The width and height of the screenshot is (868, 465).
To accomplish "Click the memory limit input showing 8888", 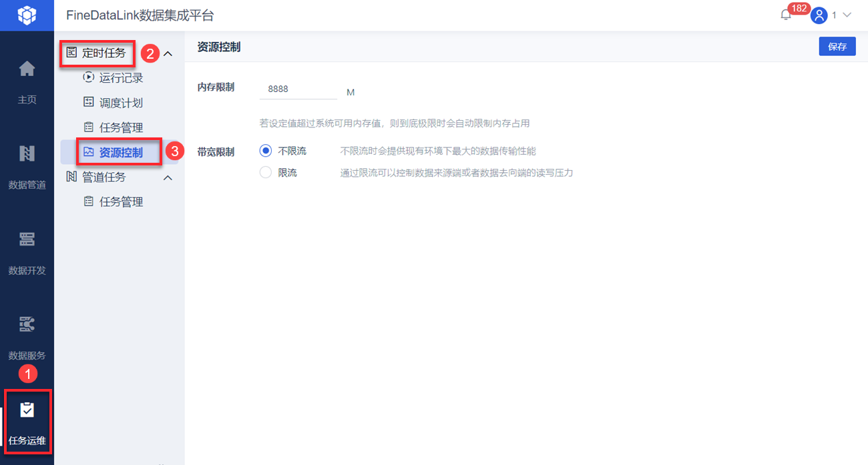I will pos(298,88).
